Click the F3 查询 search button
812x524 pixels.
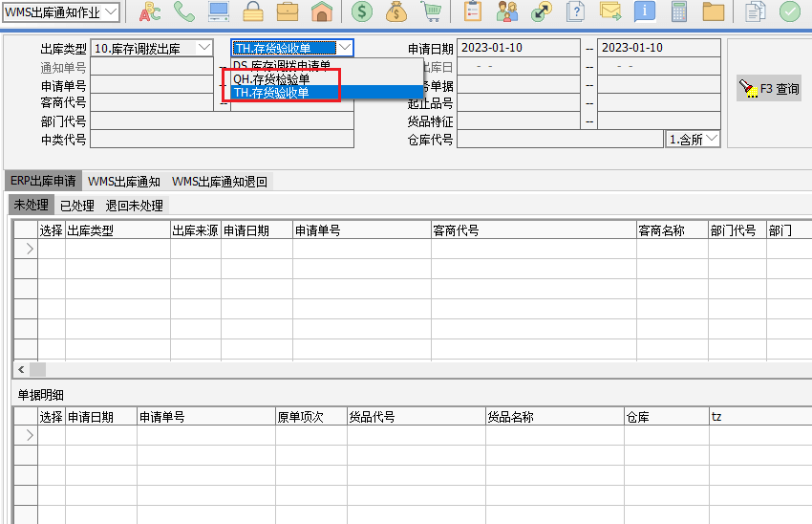[x=770, y=89]
